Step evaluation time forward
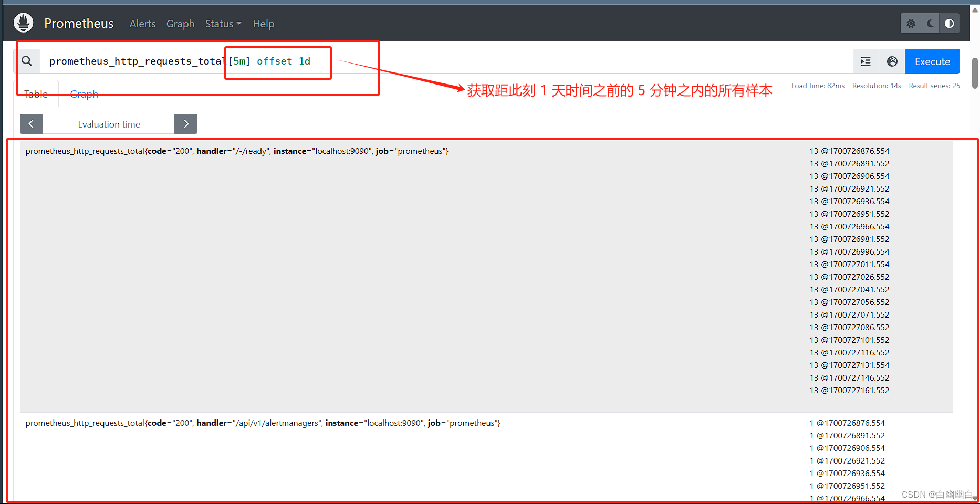 pyautogui.click(x=186, y=124)
